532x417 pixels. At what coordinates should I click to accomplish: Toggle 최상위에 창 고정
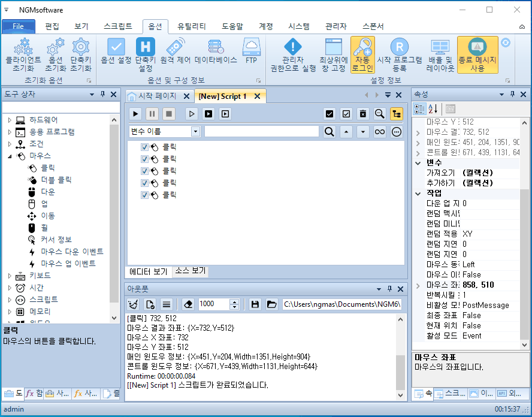(x=334, y=55)
